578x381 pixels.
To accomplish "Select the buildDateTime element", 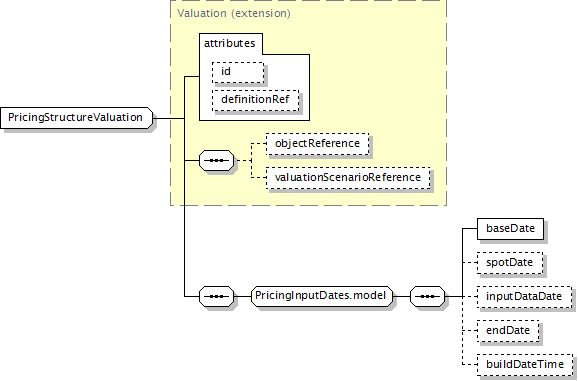I will coord(525,364).
